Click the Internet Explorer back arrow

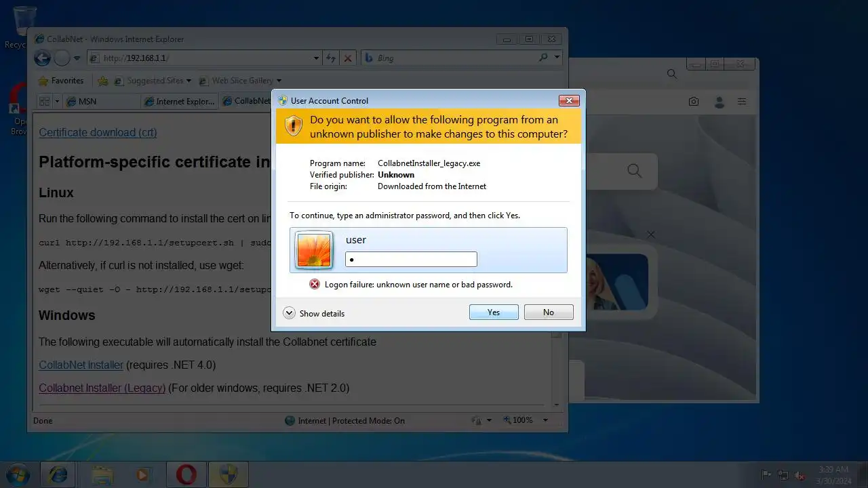(43, 58)
